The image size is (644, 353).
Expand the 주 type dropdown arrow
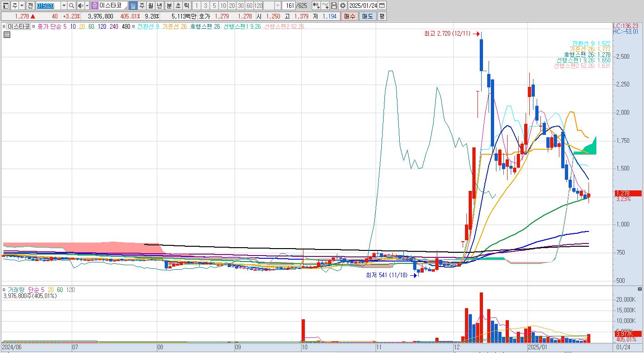coord(22,6)
